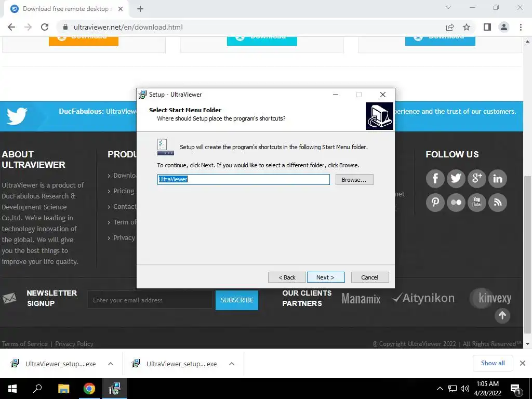Screen dimensions: 532x399
Task: Go back in Chrome history
Action: point(11,27)
